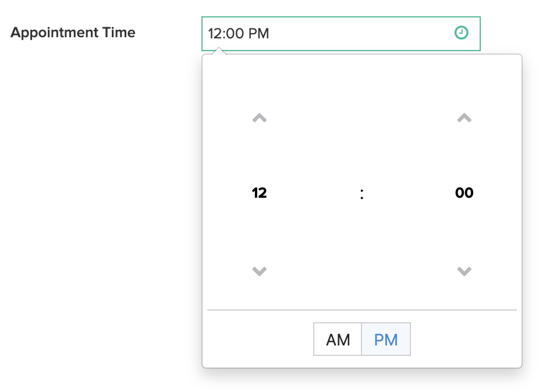Click the clock icon in the time field
This screenshot has width=546, height=392.
click(460, 33)
